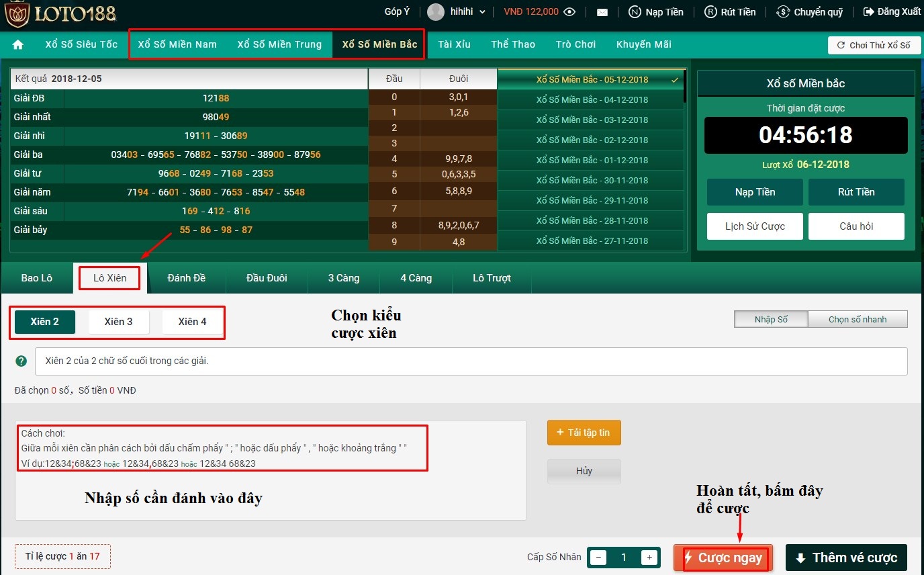The width and height of the screenshot is (924, 575).
Task: Click the Chuyển quỹ dollar icon
Action: click(x=783, y=12)
